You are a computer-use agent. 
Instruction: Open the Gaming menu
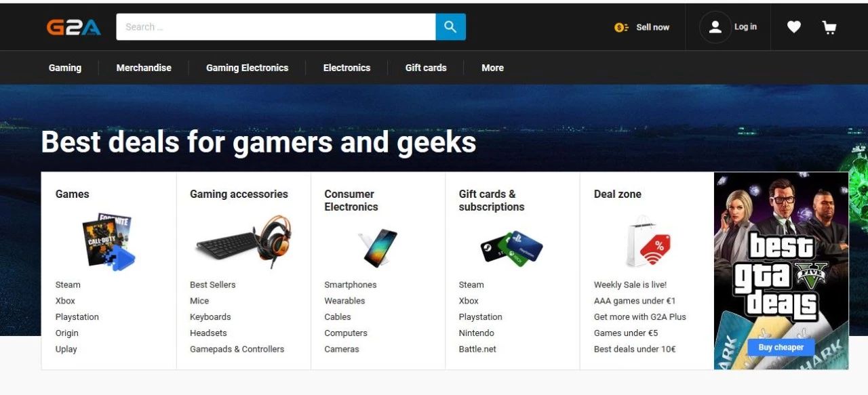(x=65, y=68)
